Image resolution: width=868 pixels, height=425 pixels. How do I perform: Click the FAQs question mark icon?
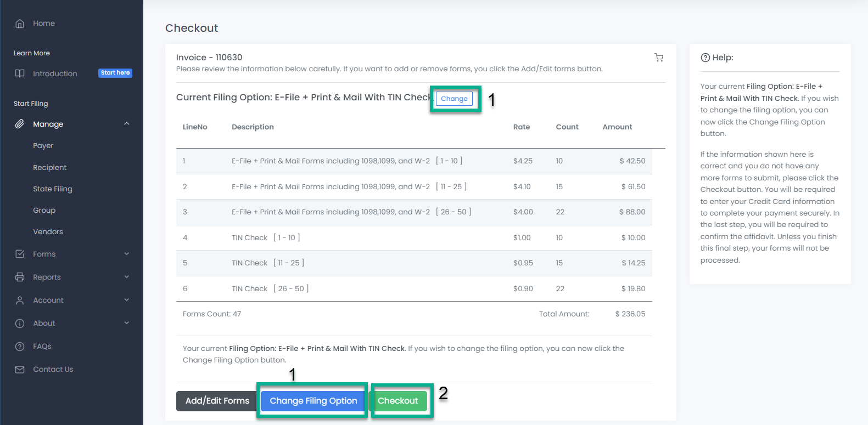pos(20,346)
